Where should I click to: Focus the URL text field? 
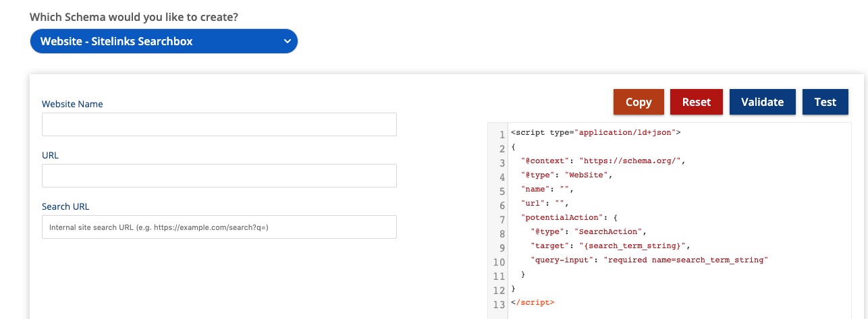(219, 176)
